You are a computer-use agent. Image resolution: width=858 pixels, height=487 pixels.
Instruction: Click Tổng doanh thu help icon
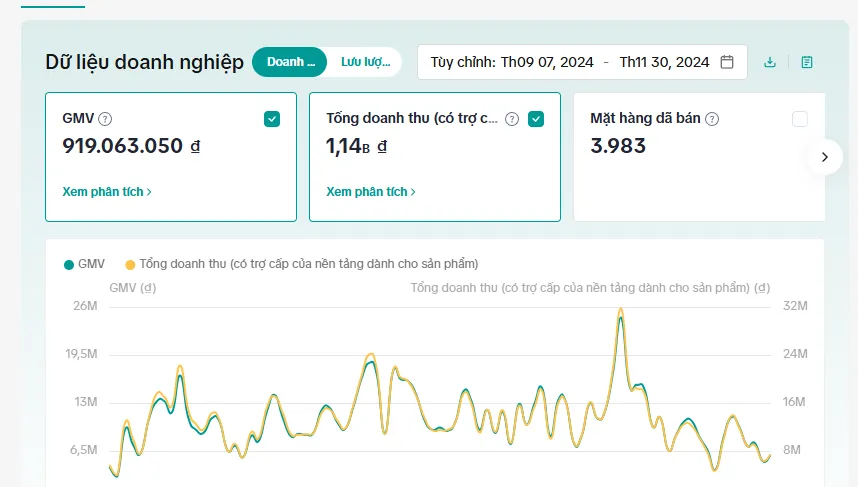512,119
